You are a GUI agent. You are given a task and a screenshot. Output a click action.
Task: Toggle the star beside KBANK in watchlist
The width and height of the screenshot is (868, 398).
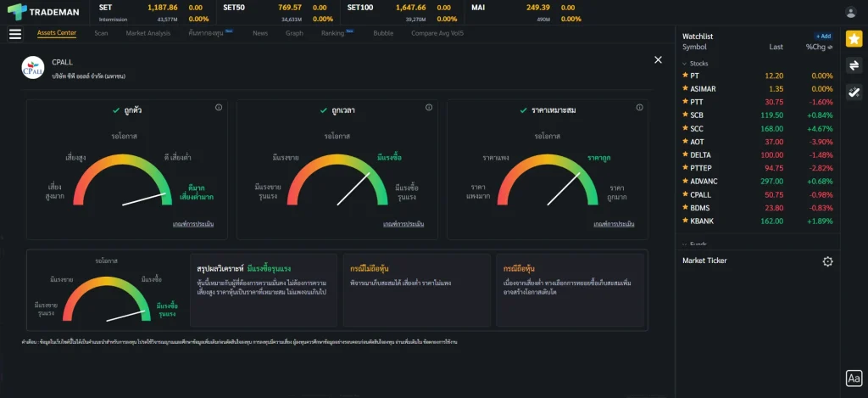(685, 221)
